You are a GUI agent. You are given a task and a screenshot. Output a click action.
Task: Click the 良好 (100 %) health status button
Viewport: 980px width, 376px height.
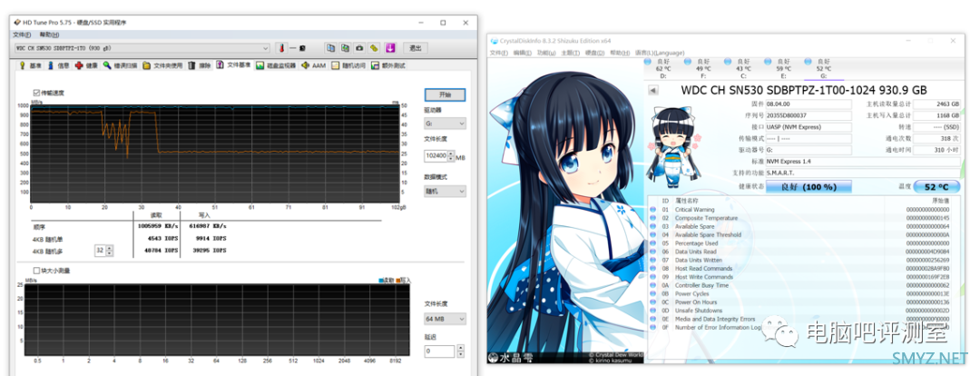809,186
